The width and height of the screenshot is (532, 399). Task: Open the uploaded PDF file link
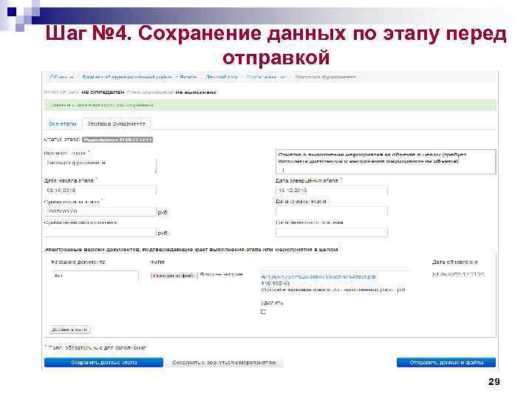coord(318,277)
